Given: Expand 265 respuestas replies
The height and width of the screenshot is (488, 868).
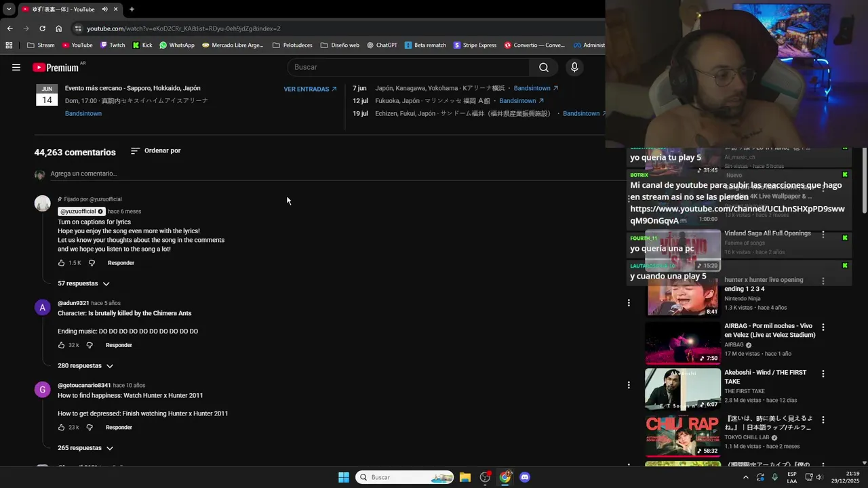Looking at the screenshot, I should coord(85,448).
